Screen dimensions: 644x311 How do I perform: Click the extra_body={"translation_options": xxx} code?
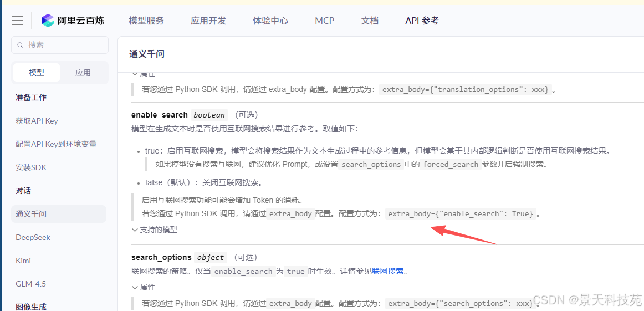pyautogui.click(x=464, y=90)
